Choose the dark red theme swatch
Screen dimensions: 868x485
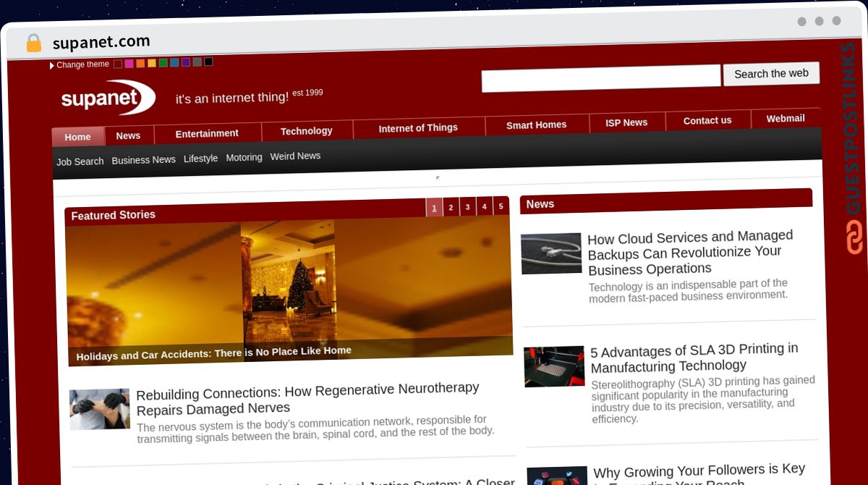tap(118, 64)
